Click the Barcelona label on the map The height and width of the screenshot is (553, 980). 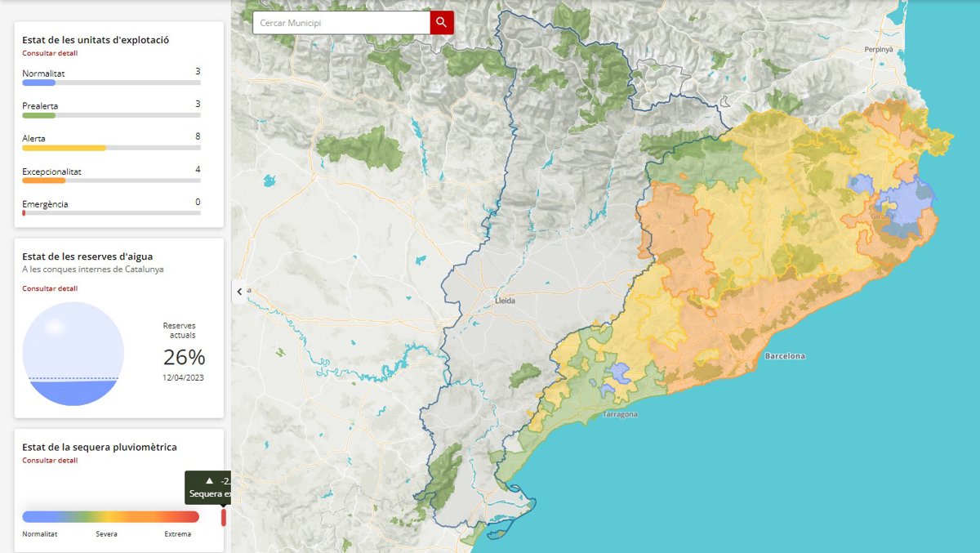(785, 356)
